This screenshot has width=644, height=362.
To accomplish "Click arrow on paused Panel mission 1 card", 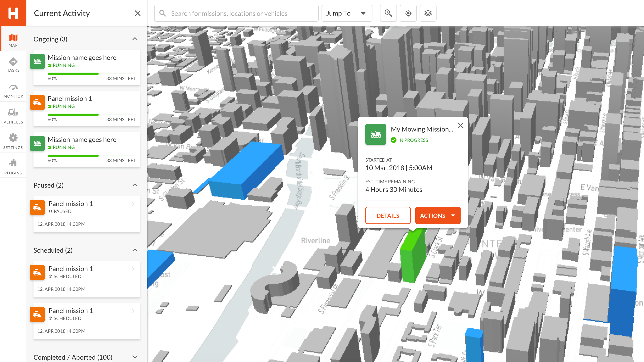I will pyautogui.click(x=132, y=204).
